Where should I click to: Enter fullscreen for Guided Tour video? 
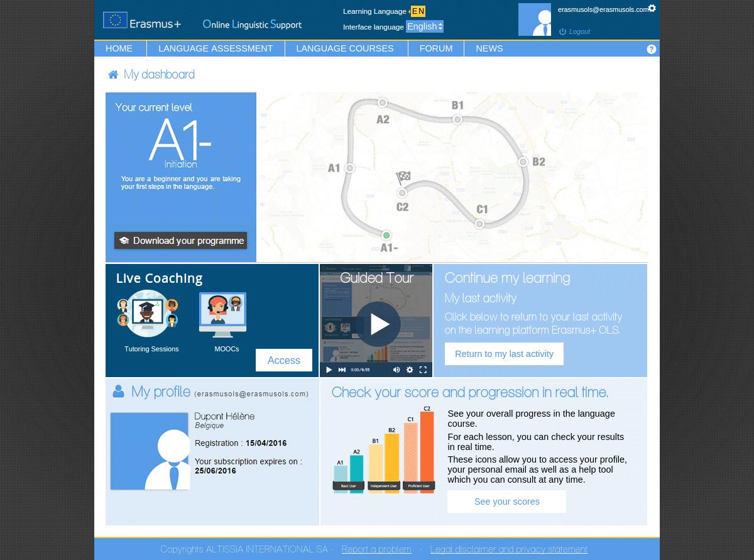(x=423, y=370)
